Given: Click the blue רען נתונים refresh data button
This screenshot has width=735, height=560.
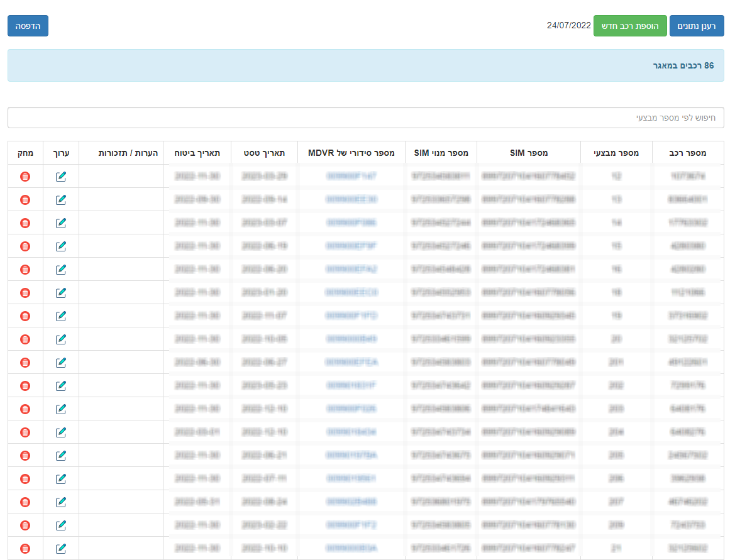Looking at the screenshot, I should [x=697, y=26].
